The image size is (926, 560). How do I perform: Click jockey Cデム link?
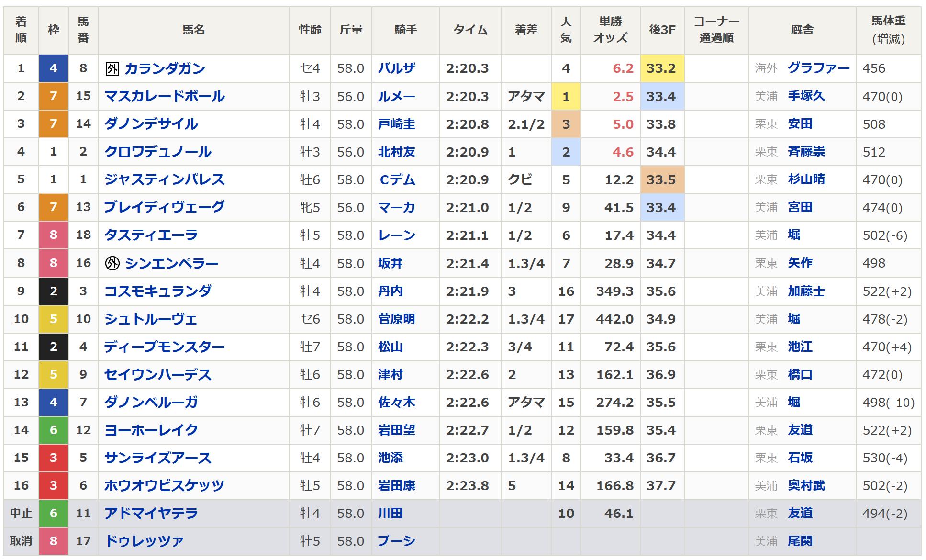(x=397, y=179)
